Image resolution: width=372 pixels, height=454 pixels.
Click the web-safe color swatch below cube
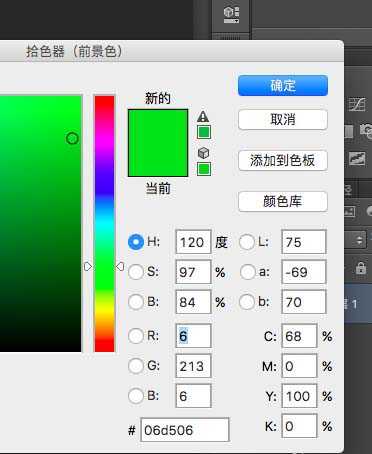tap(204, 169)
